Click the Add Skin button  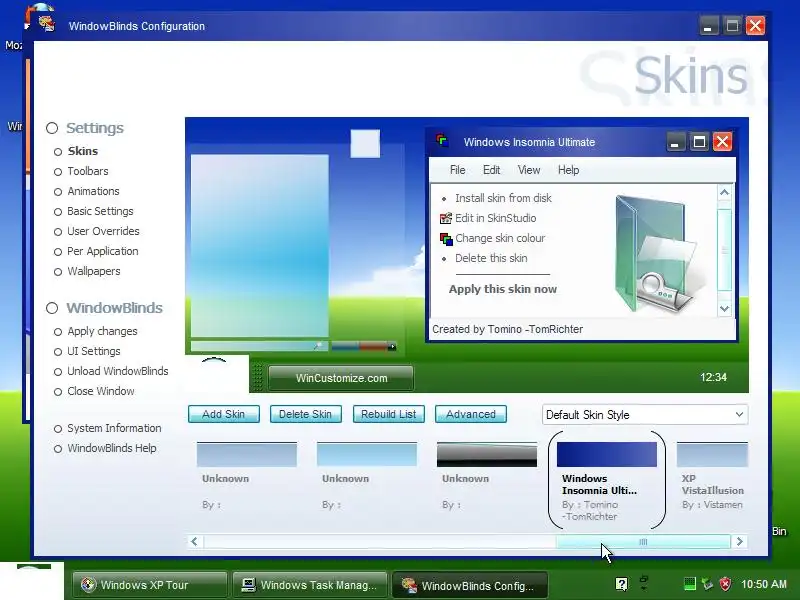223,414
